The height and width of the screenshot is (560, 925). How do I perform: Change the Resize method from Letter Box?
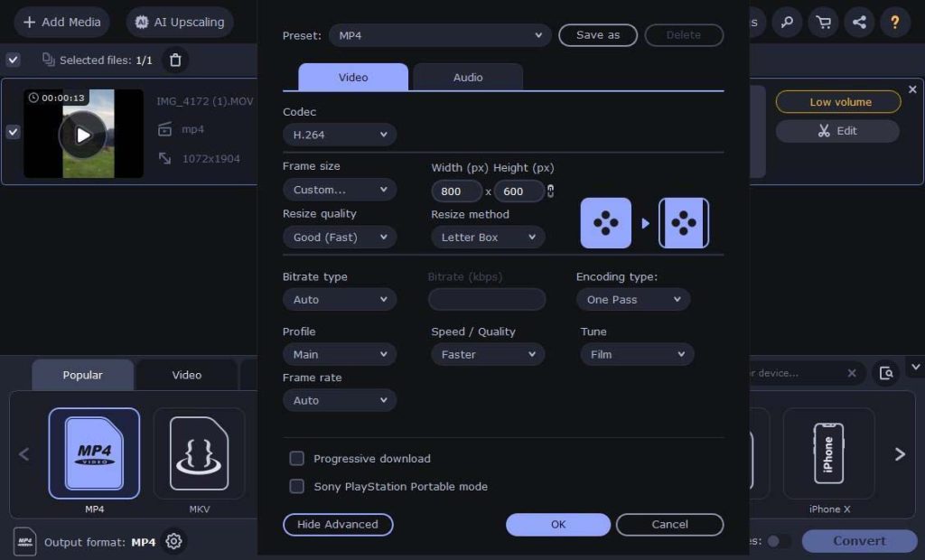click(487, 237)
